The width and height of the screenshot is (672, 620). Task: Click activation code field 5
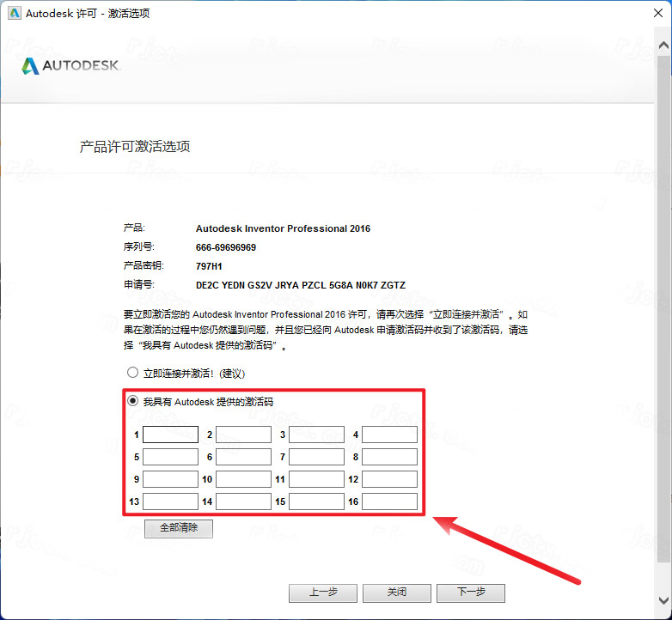(170, 457)
